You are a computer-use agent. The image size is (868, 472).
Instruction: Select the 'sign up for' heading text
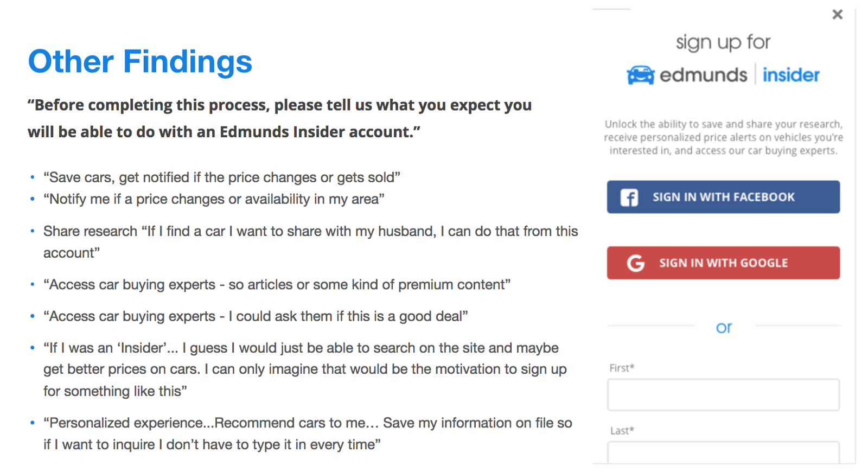coord(723,42)
